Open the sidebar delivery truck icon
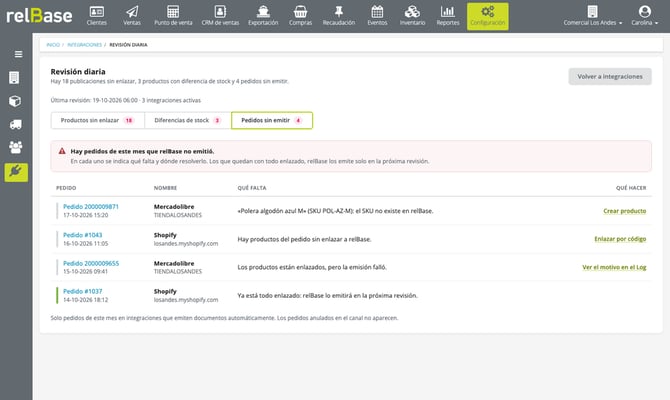The height and width of the screenshot is (400, 670). [16, 124]
